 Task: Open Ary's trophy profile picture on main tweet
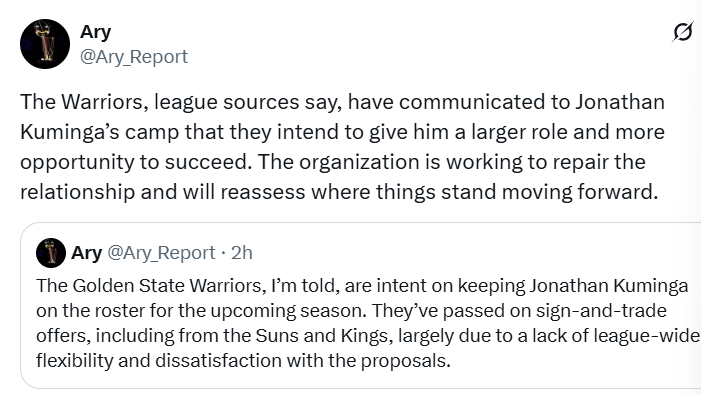[x=45, y=44]
